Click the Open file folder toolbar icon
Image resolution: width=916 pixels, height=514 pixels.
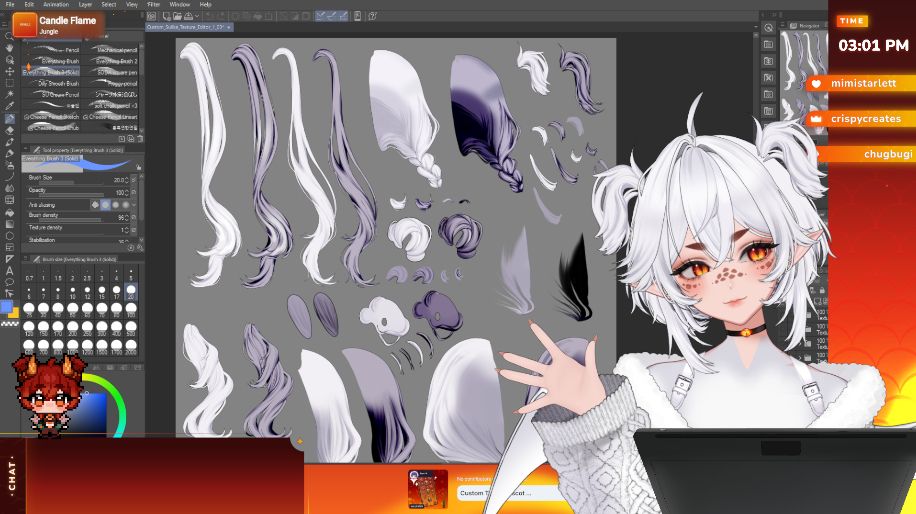tap(177, 16)
